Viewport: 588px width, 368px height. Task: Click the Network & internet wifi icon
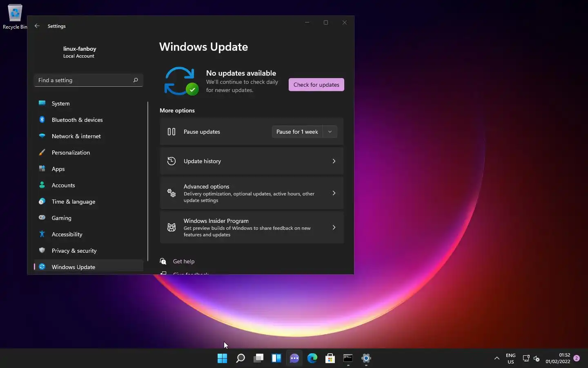[42, 136]
